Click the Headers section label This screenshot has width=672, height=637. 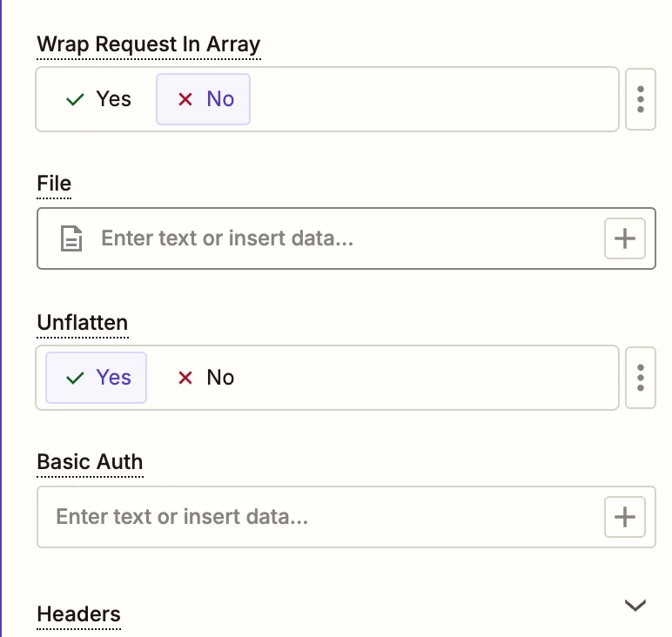(x=78, y=614)
